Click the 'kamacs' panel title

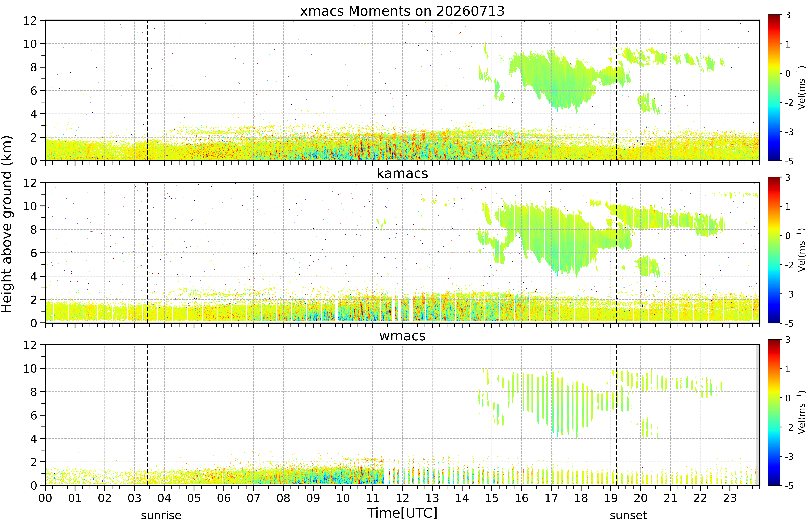tap(402, 174)
